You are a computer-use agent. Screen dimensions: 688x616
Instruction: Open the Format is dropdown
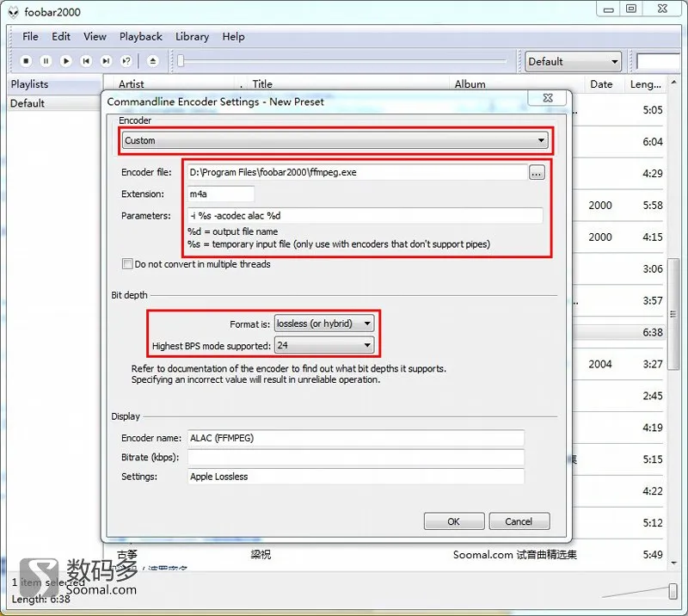(324, 323)
